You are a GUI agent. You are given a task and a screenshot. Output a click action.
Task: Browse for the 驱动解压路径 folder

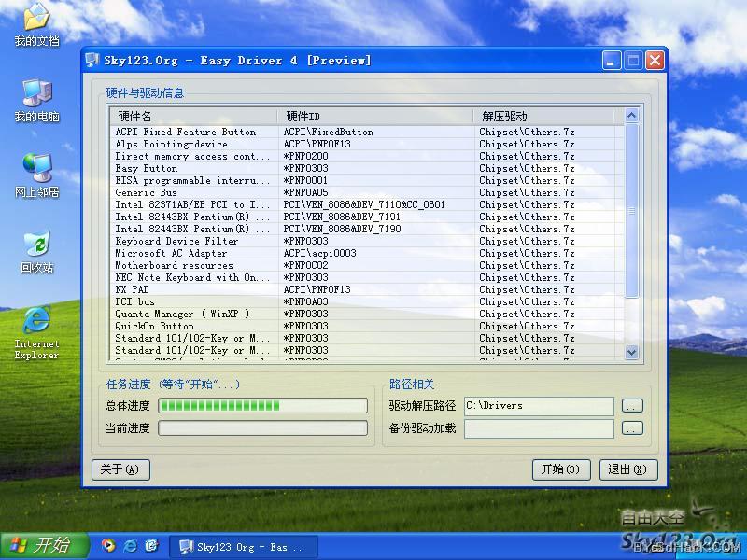tap(632, 406)
